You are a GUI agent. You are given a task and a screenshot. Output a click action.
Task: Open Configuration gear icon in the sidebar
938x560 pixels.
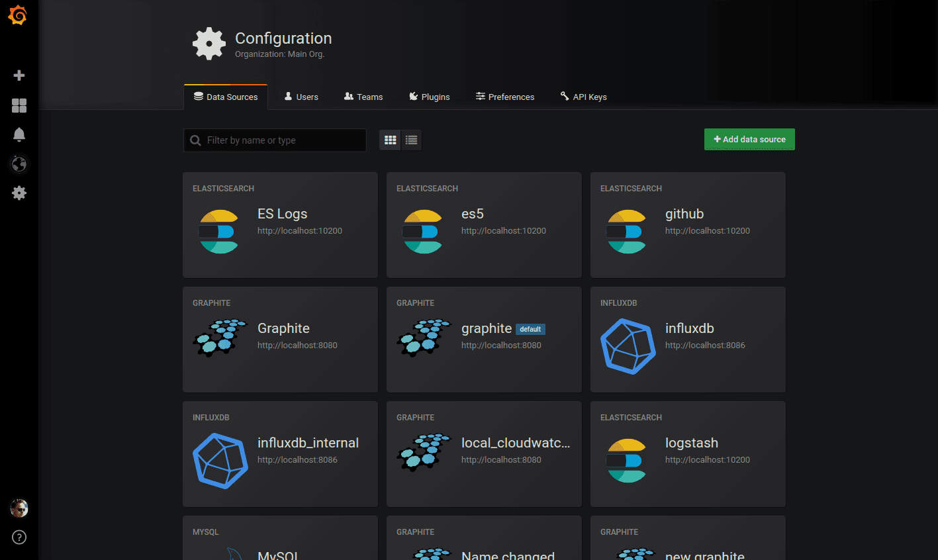coord(19,193)
